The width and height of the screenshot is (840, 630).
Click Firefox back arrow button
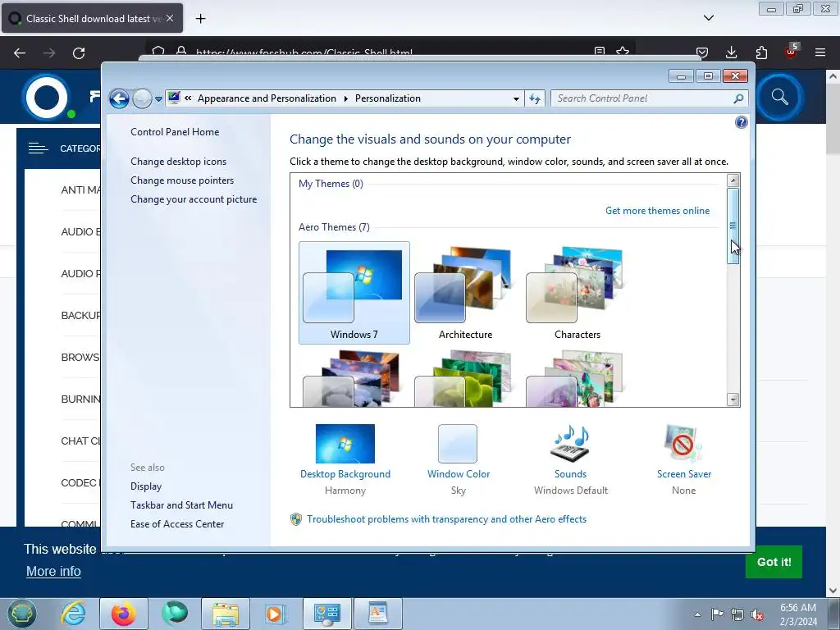20,53
